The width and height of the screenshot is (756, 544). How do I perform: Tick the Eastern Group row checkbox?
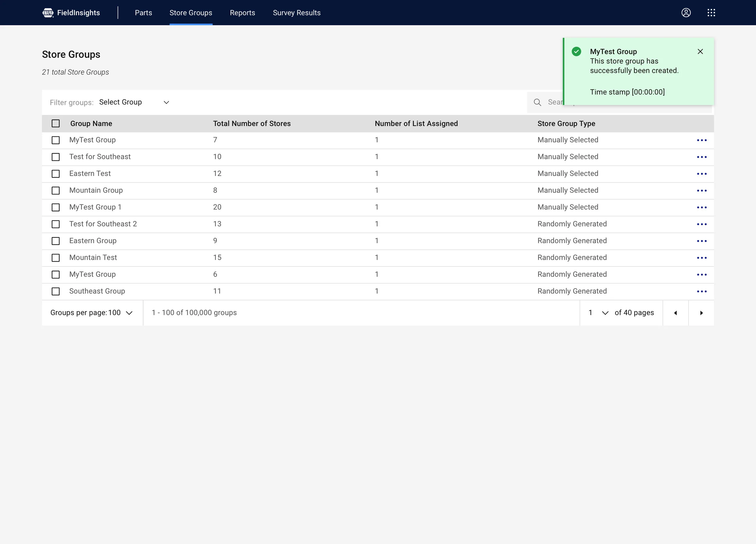coord(56,241)
